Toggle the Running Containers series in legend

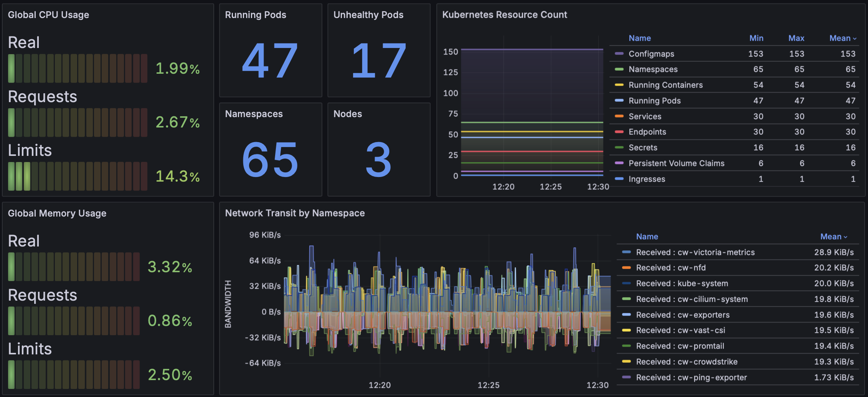[665, 85]
